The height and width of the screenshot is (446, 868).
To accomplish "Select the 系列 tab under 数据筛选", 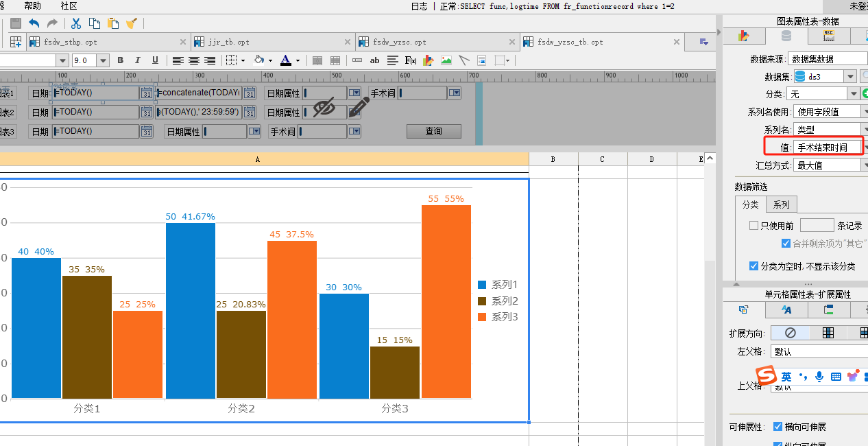I will pyautogui.click(x=781, y=204).
